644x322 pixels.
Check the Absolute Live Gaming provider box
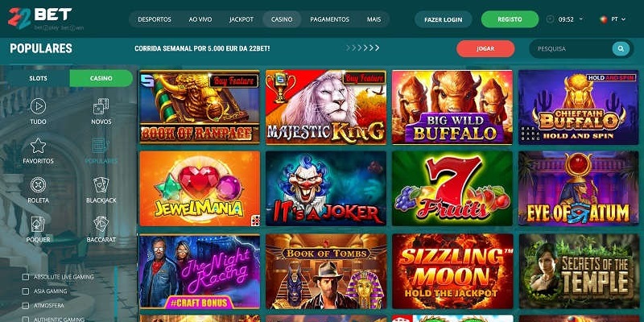(x=26, y=277)
